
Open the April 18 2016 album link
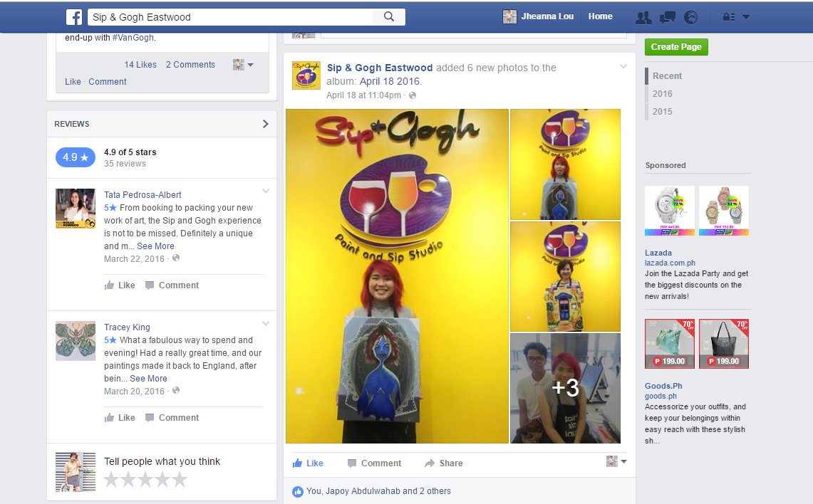[389, 81]
